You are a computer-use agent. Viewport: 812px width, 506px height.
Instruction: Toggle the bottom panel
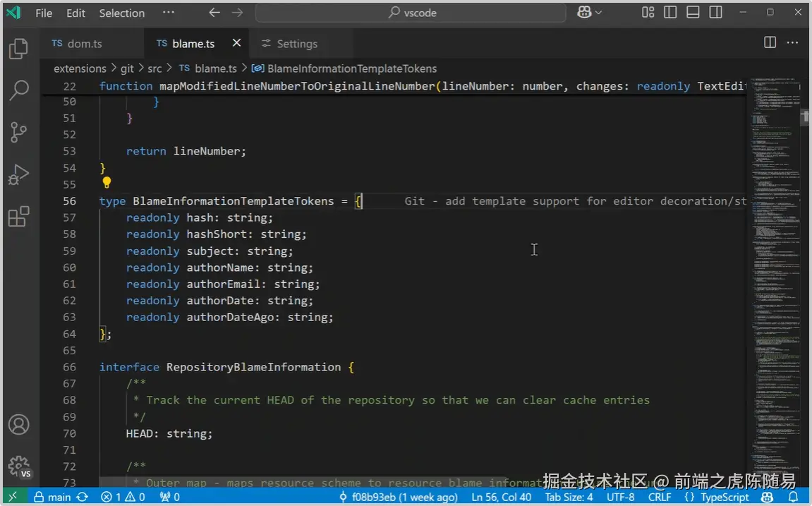click(x=693, y=13)
